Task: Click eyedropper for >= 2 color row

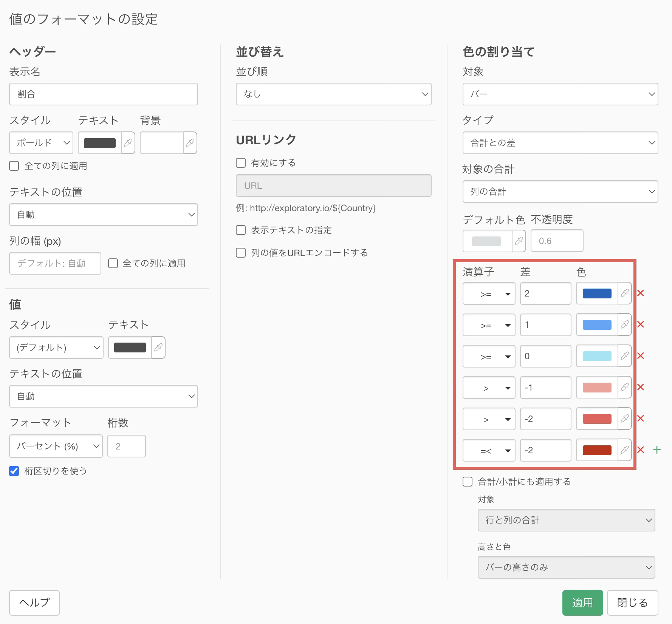Action: [625, 293]
